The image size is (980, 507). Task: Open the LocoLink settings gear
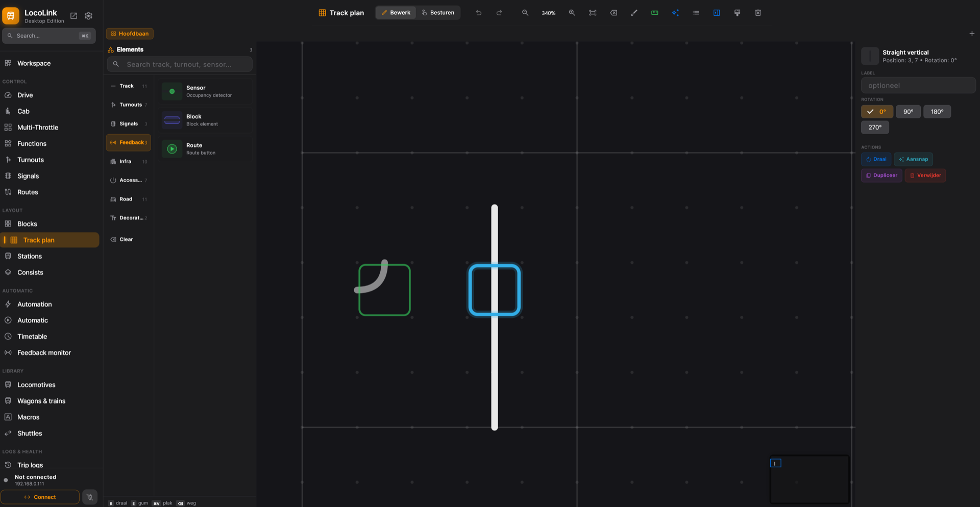[x=88, y=16]
